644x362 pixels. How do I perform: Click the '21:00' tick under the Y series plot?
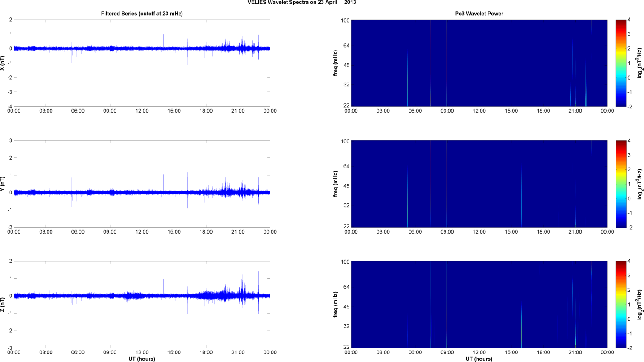coord(238,232)
